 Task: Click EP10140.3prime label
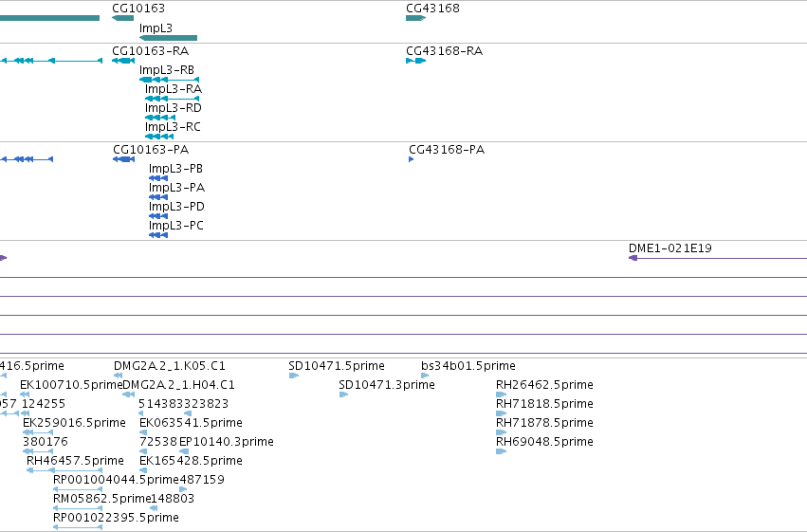coord(227,442)
